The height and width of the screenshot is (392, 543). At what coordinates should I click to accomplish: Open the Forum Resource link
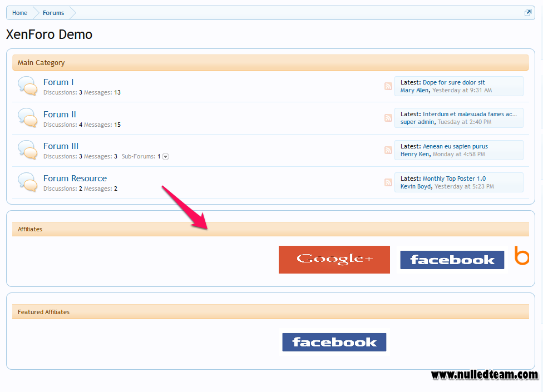(75, 178)
